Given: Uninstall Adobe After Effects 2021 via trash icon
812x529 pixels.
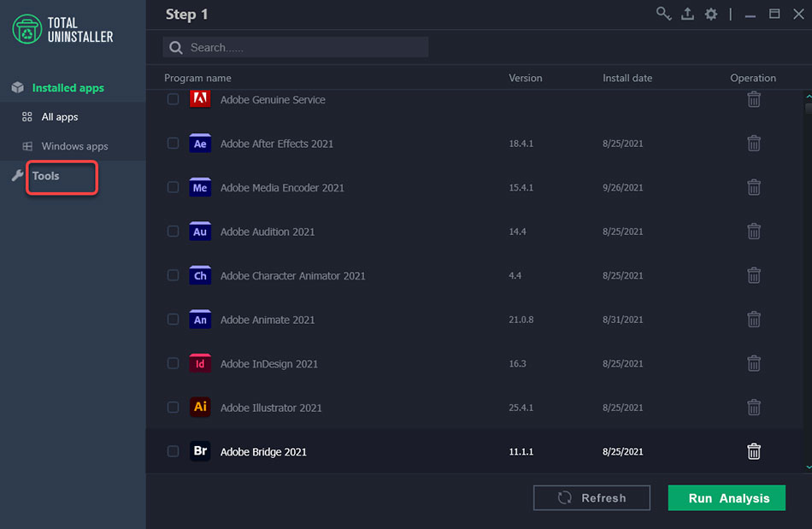Looking at the screenshot, I should tap(754, 143).
